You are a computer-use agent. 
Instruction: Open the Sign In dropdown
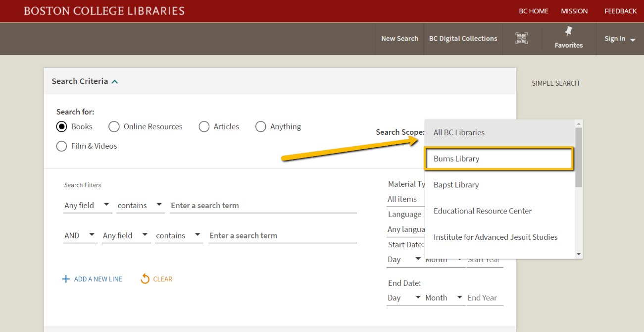pos(620,39)
